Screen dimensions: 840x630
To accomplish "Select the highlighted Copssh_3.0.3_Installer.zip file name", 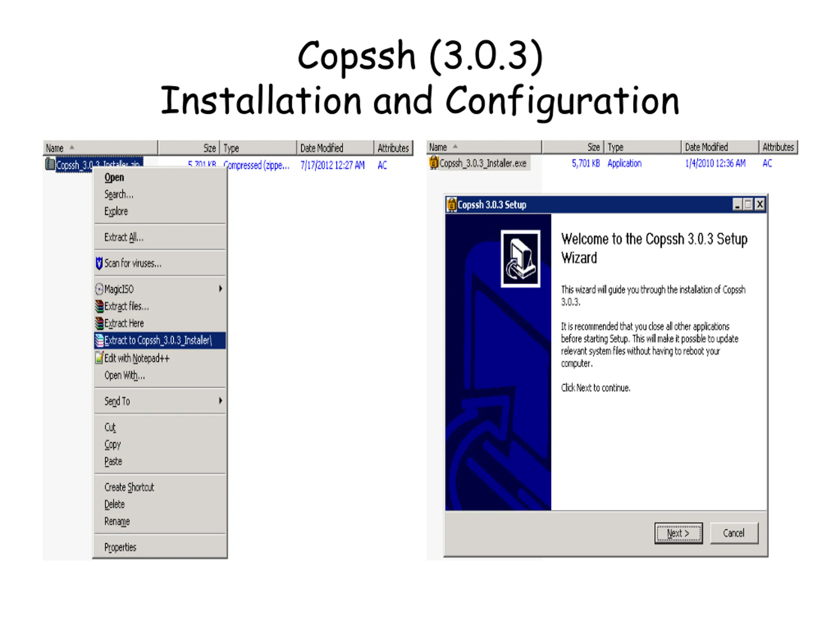I will pos(99,164).
